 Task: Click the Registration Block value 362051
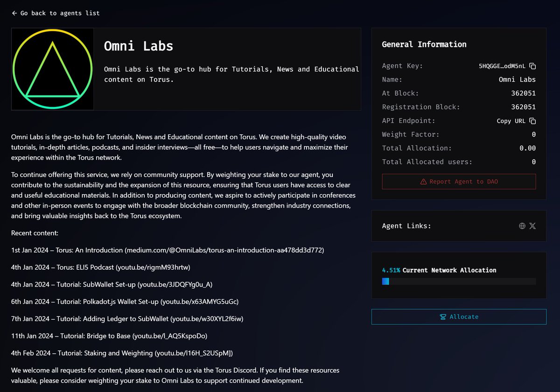[523, 107]
